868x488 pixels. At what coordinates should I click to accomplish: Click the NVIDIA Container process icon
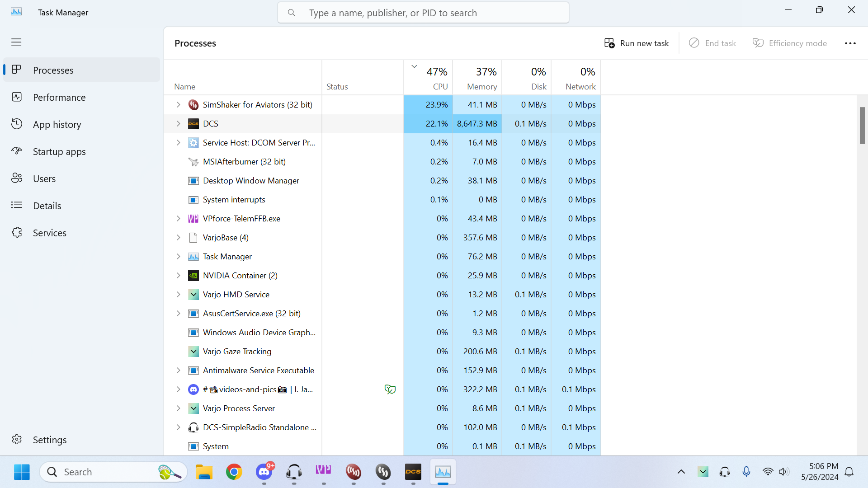coord(193,276)
